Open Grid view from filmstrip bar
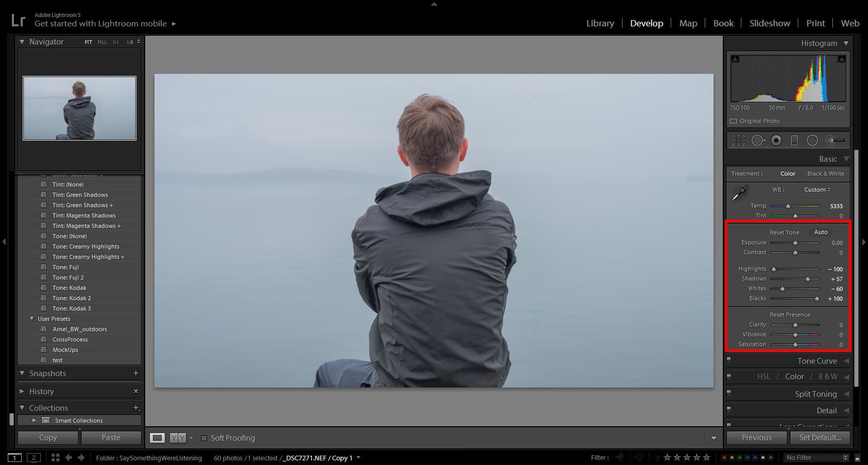 [55, 458]
